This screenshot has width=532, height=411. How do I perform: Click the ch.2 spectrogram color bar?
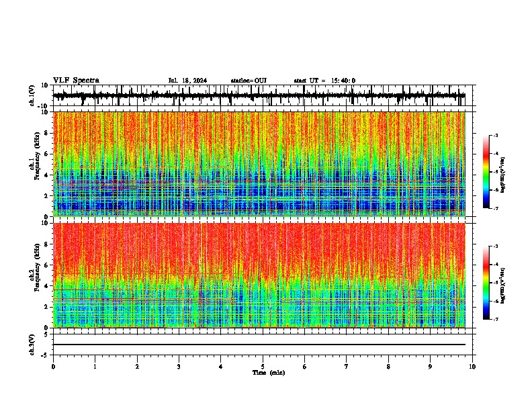[486, 283]
